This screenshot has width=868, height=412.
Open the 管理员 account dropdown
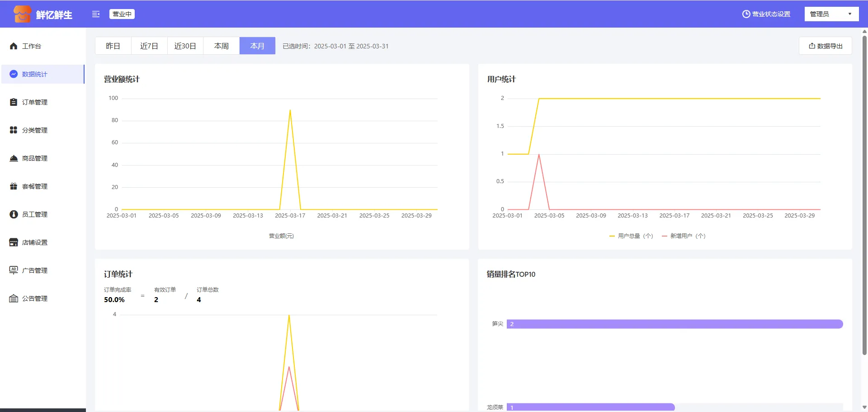click(x=831, y=14)
